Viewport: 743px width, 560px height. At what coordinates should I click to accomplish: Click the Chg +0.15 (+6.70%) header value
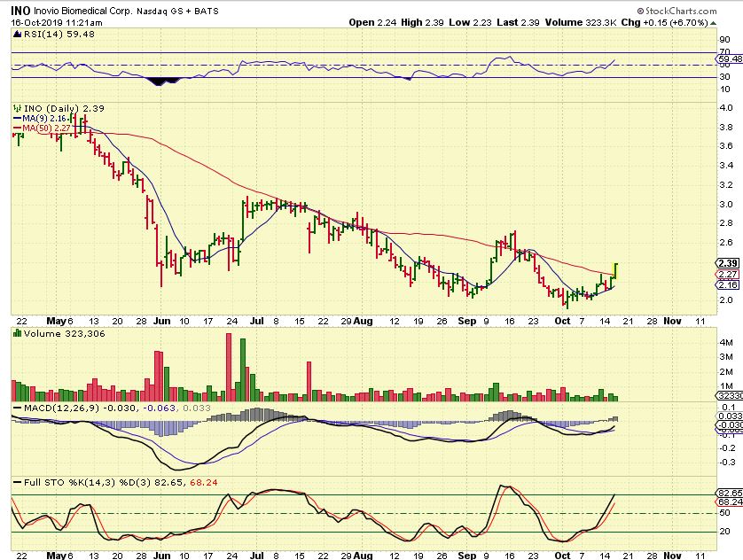693,22
